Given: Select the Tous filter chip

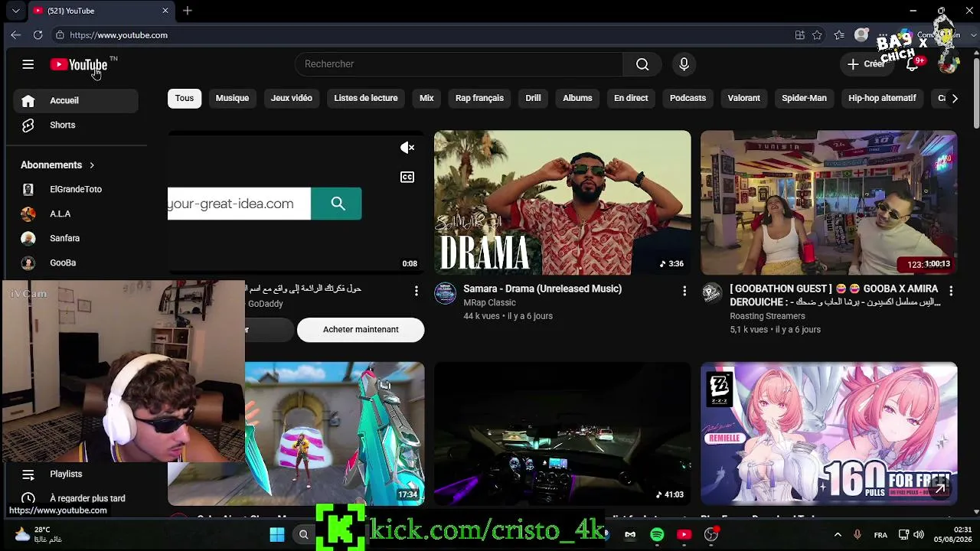Looking at the screenshot, I should point(185,98).
